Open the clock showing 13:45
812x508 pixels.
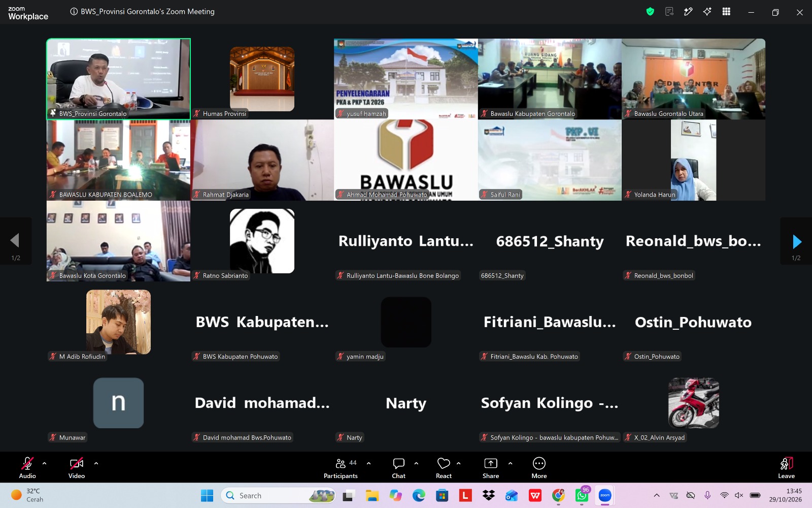point(786,495)
